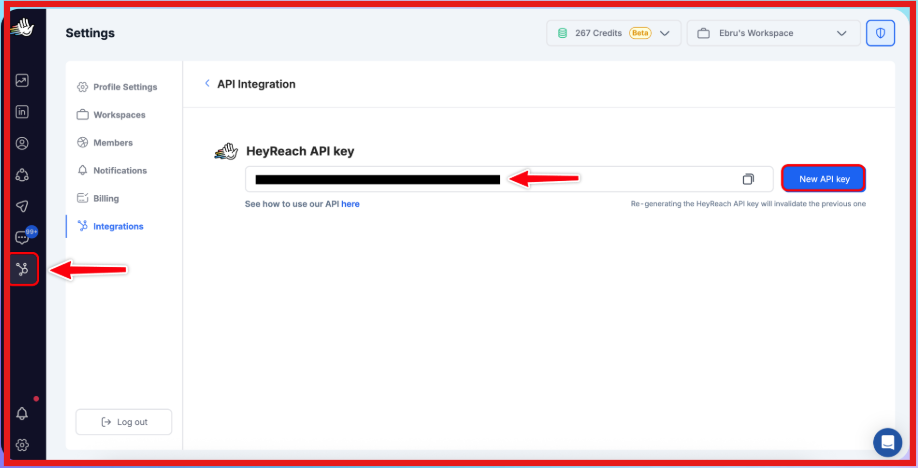The image size is (918, 468).
Task: Open notifications bell in dark sidebar
Action: pos(22,413)
